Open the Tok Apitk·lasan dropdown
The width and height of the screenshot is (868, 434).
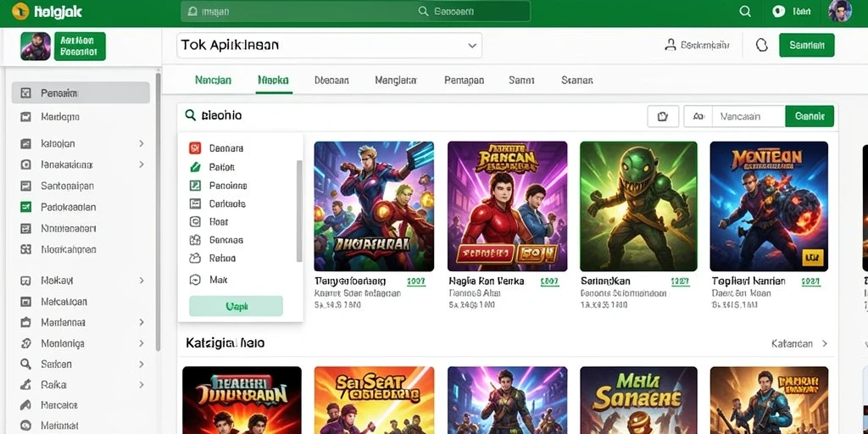click(x=330, y=46)
